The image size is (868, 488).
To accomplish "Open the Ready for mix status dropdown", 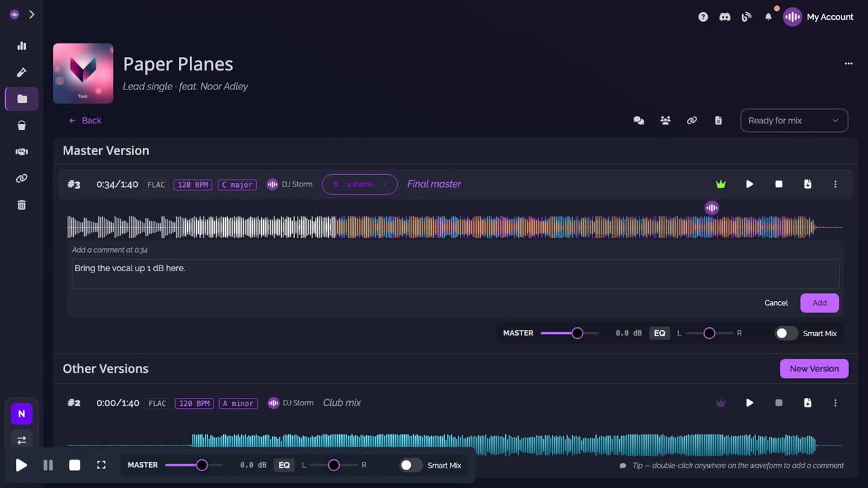I will [x=794, y=121].
